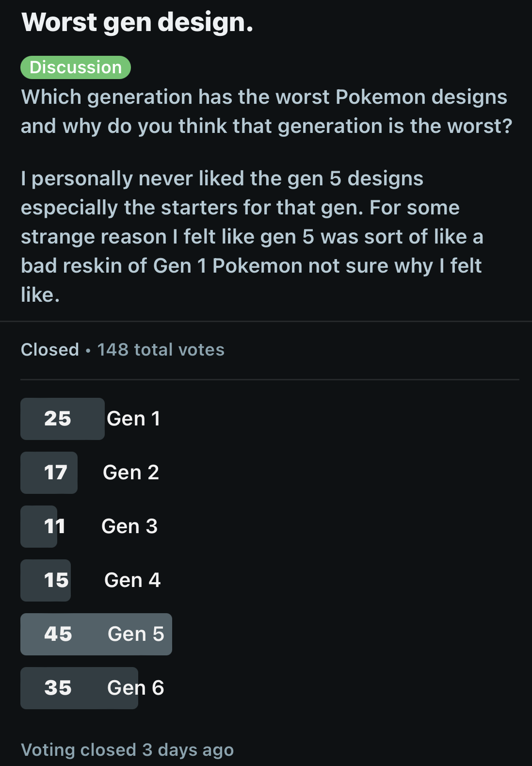Click the vote count 15 for Gen 4
This screenshot has height=766, width=532.
(56, 580)
